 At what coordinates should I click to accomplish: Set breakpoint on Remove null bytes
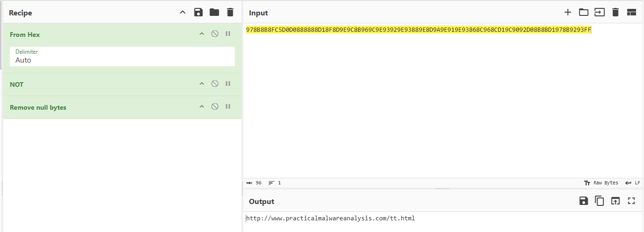click(228, 106)
